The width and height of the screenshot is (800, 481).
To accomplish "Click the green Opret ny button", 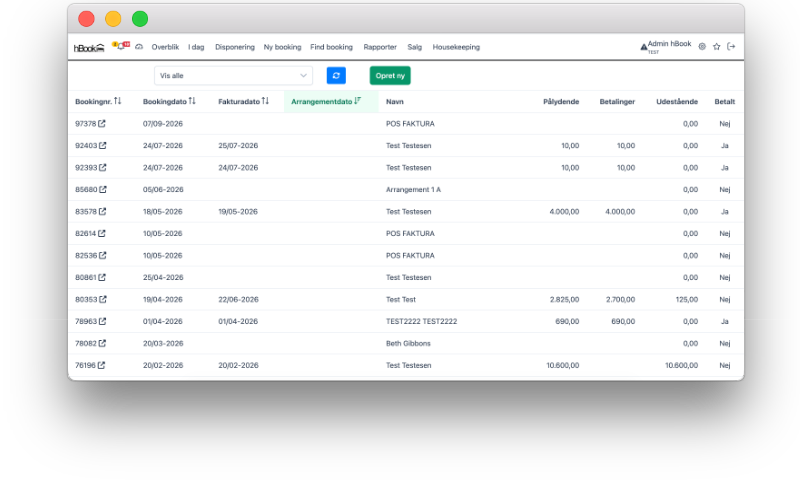I will 390,75.
